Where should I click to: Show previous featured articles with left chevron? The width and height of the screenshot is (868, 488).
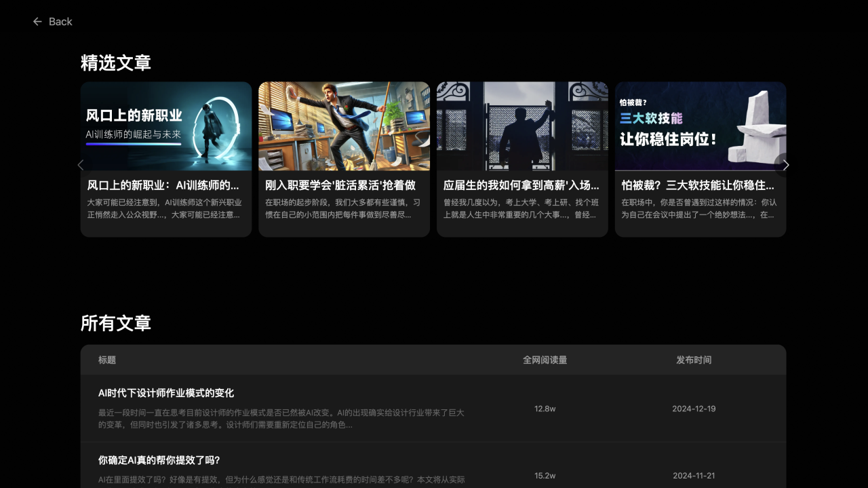click(x=81, y=165)
